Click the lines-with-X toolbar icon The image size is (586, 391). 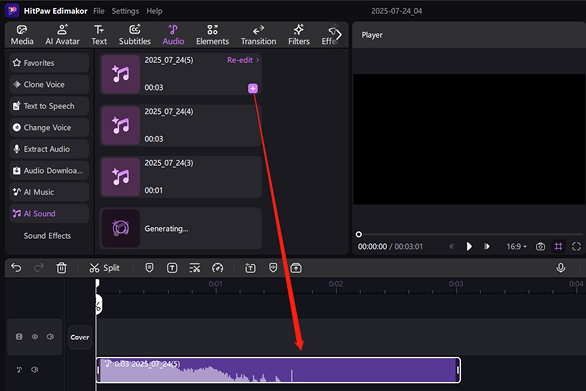tap(195, 268)
